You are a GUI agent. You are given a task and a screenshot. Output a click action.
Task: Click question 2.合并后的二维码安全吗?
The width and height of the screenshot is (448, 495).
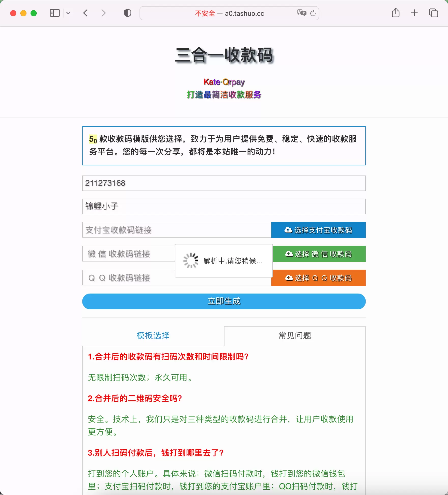point(135,398)
